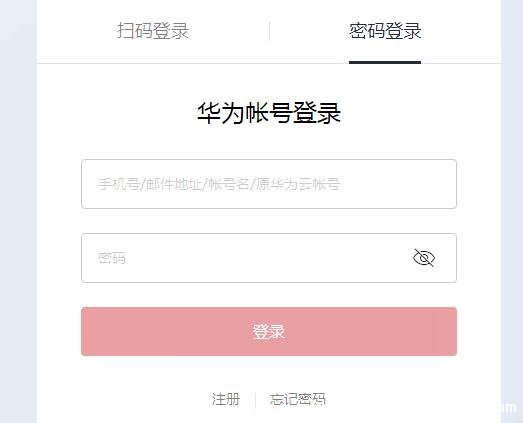Viewport: 523px width, 423px height.
Task: Click the horizontal line under the tab bar
Action: coord(269,63)
